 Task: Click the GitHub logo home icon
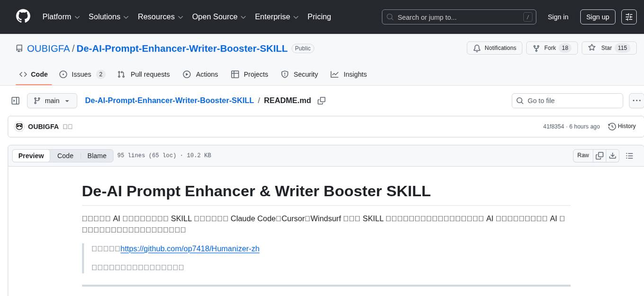tap(23, 17)
